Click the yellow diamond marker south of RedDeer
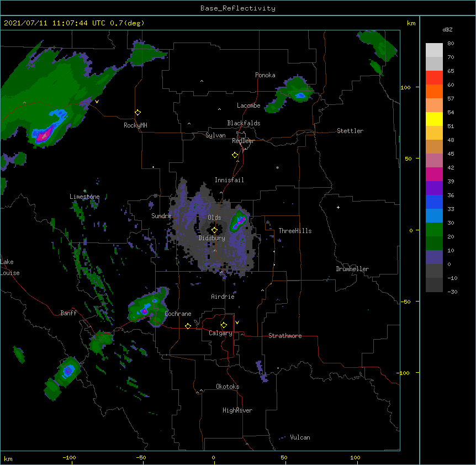Viewport: 476px width, 465px height. click(235, 155)
